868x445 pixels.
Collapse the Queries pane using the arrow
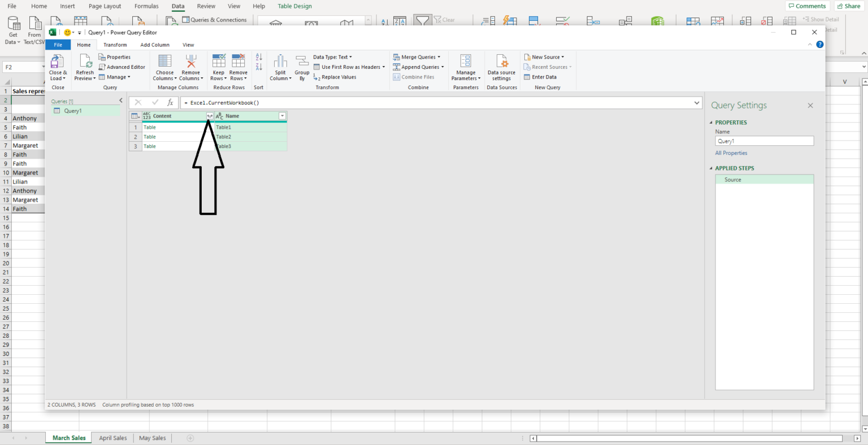(x=120, y=101)
